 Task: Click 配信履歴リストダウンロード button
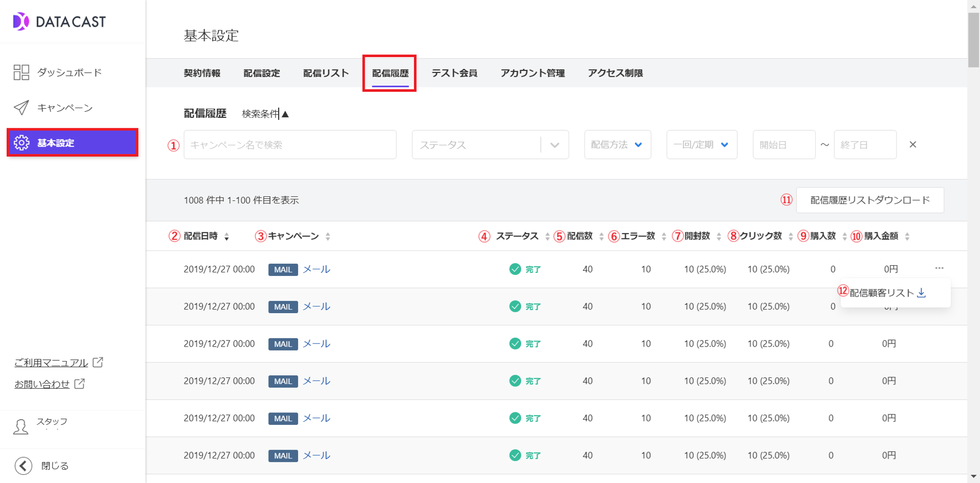[870, 200]
